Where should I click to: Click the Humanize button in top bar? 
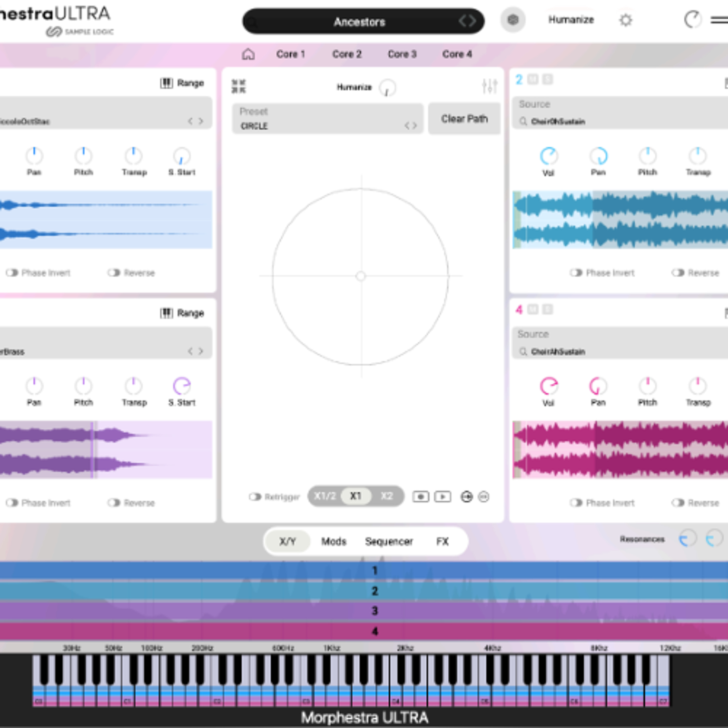pyautogui.click(x=571, y=20)
